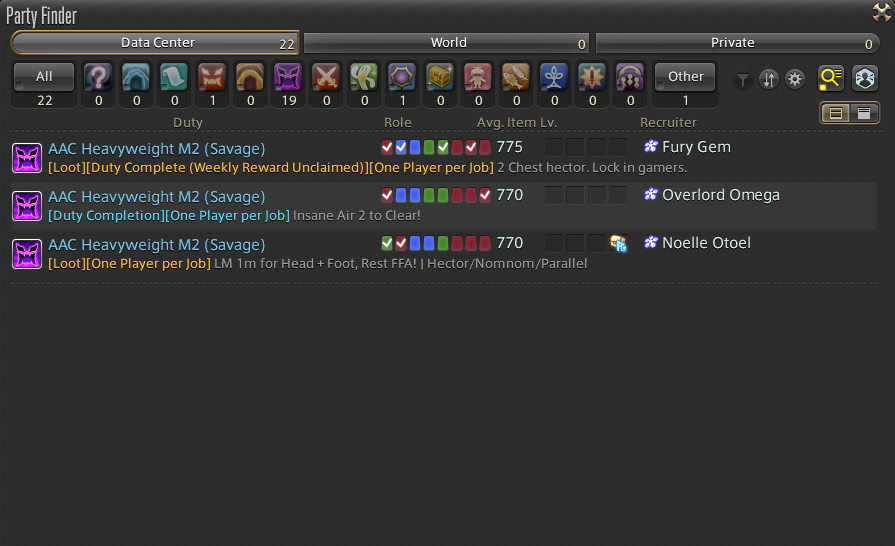Click the Recruiter column header

point(668,123)
